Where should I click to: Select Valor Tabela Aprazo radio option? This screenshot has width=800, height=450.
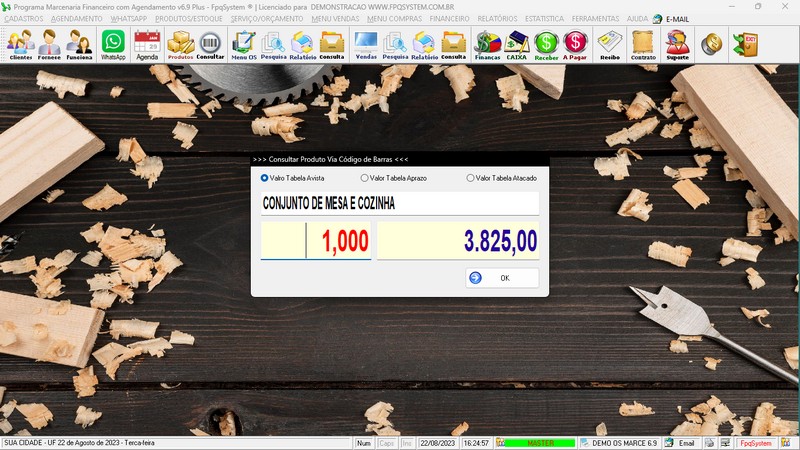(x=393, y=178)
